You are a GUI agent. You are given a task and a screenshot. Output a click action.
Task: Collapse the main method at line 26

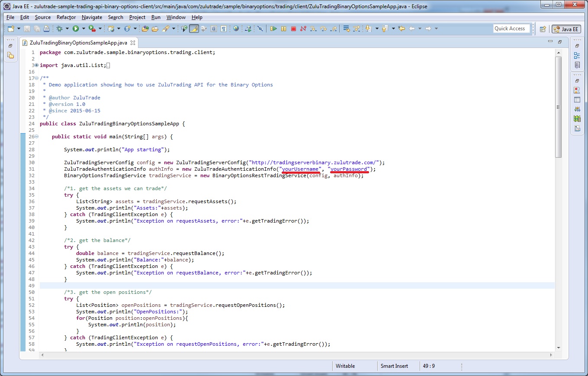pos(36,137)
